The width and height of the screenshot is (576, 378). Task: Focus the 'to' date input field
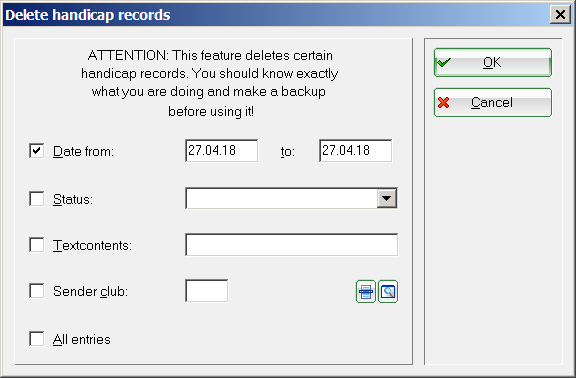[356, 151]
